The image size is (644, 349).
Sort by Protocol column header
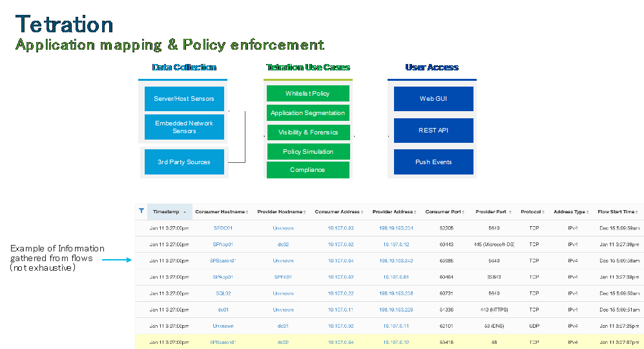(532, 212)
